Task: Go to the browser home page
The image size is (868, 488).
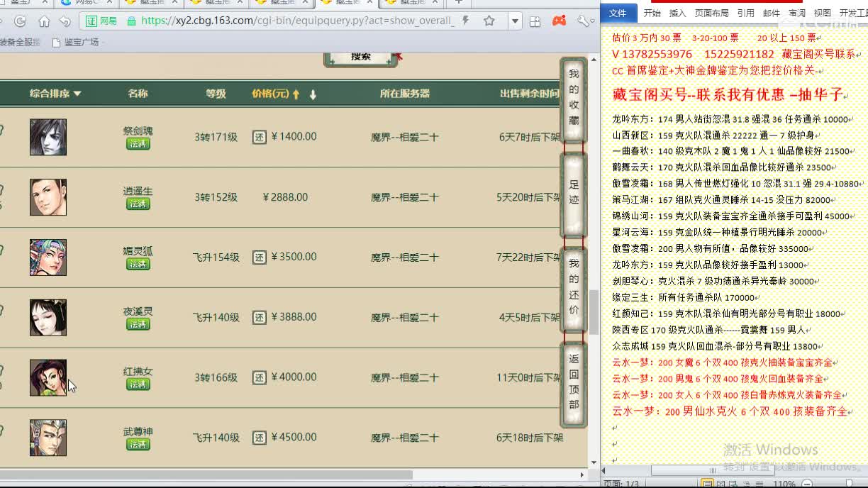Action: click(44, 21)
